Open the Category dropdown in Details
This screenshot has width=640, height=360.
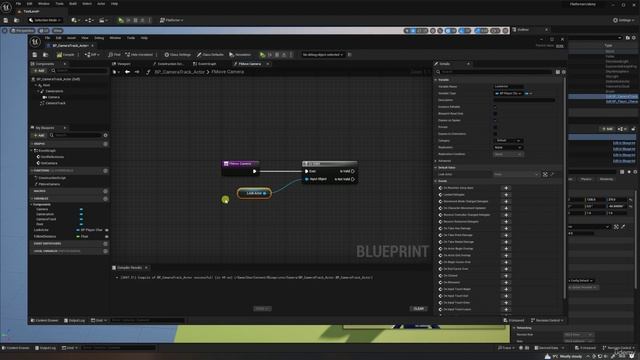pyautogui.click(x=508, y=141)
